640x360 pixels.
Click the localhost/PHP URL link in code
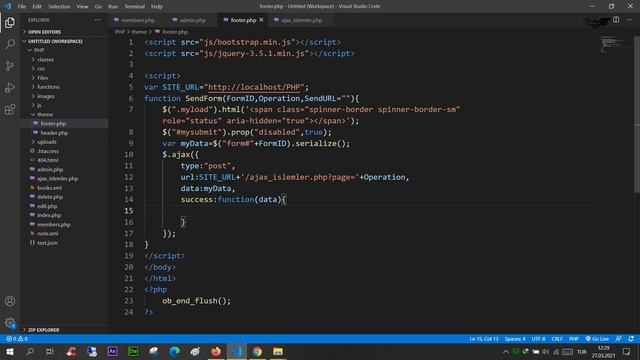(254, 87)
